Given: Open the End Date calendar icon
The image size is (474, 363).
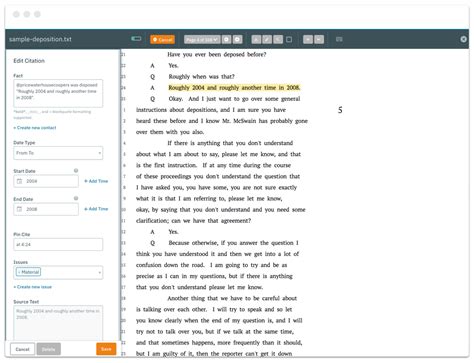Looking at the screenshot, I should tap(19, 209).
